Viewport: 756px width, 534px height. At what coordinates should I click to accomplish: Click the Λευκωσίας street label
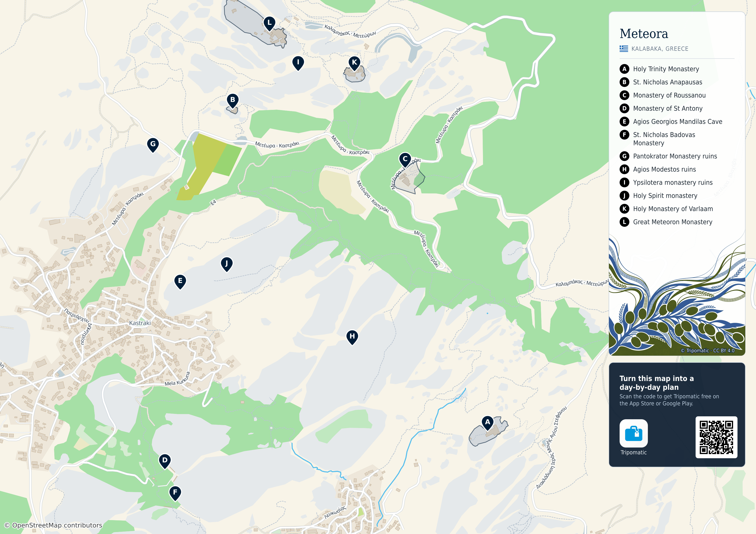coord(335,512)
